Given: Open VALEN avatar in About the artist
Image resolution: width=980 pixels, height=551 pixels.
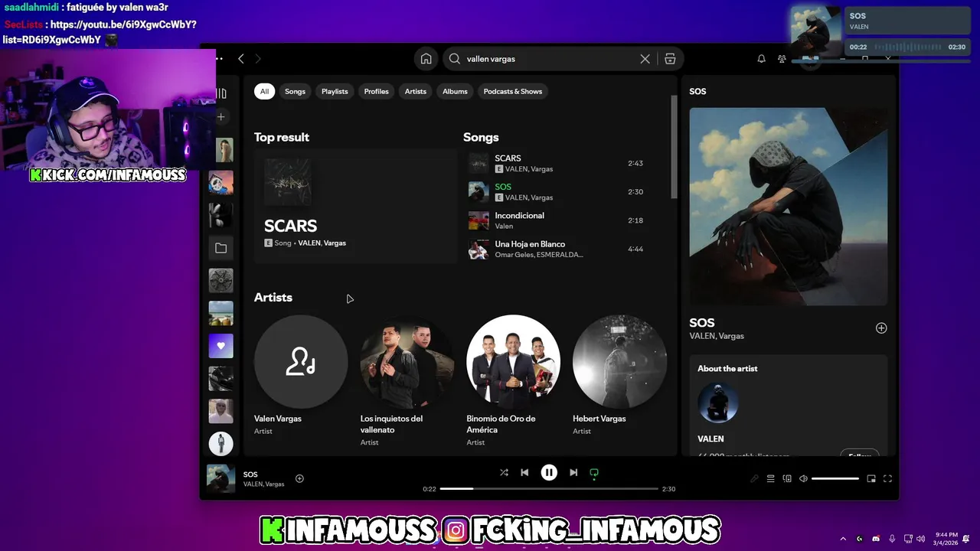Looking at the screenshot, I should point(718,403).
